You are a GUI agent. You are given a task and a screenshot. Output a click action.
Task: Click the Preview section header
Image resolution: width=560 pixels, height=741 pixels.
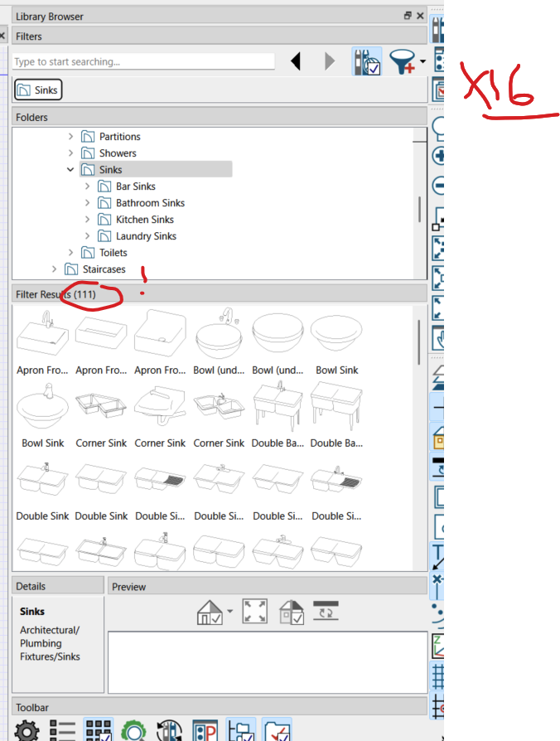(x=268, y=586)
